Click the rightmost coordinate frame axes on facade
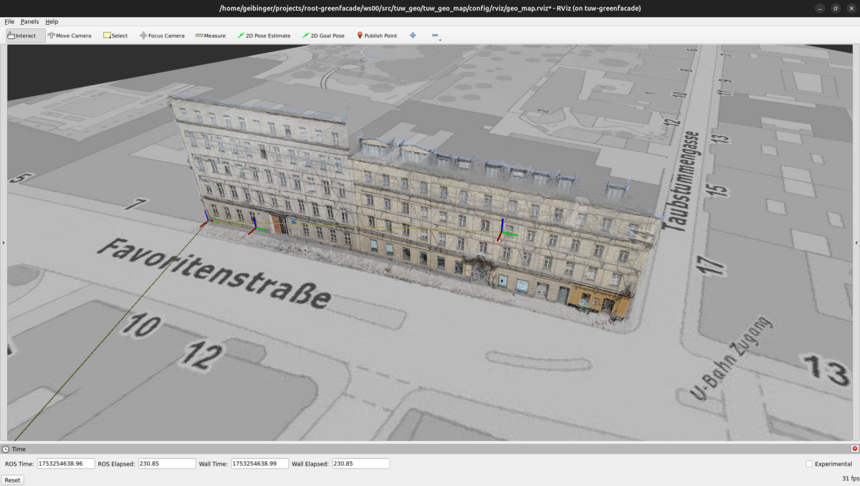860x486 pixels. (505, 231)
